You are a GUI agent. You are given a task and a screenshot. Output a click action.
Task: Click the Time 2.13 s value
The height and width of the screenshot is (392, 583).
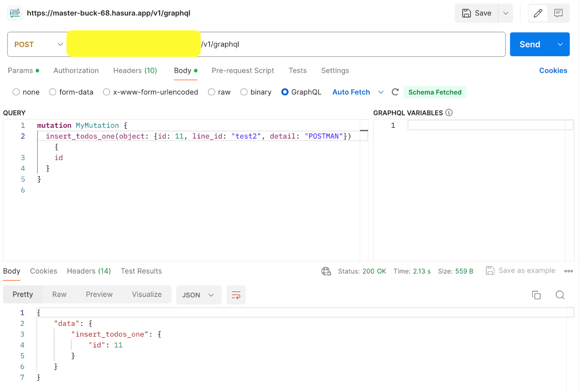(x=422, y=271)
